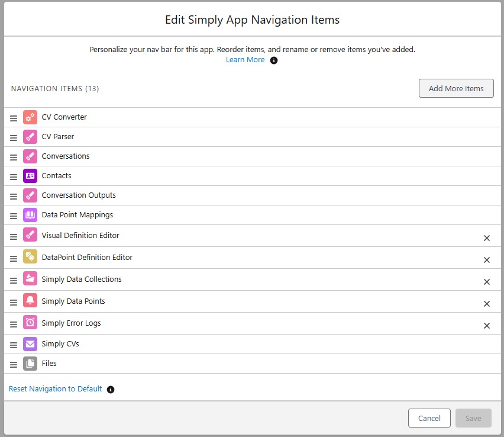504x437 pixels.
Task: Select the Simply Data Collections icon
Action: tap(30, 279)
